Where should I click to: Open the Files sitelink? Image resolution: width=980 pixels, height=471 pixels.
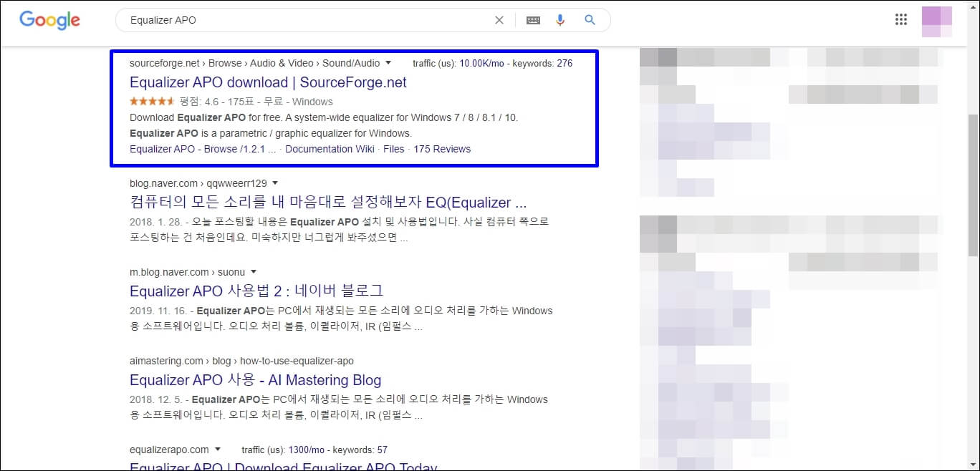[x=394, y=149]
